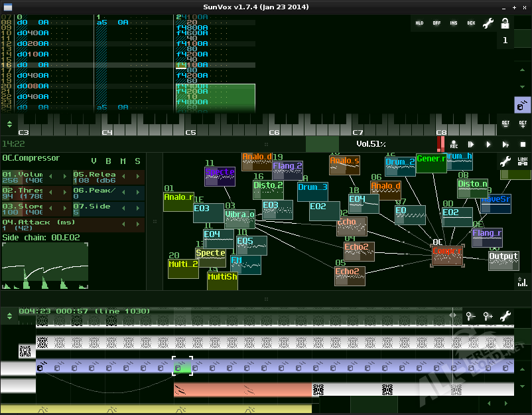Click the LINK icon near the module map
Screen dimensions: 532x415
pyautogui.click(x=523, y=161)
